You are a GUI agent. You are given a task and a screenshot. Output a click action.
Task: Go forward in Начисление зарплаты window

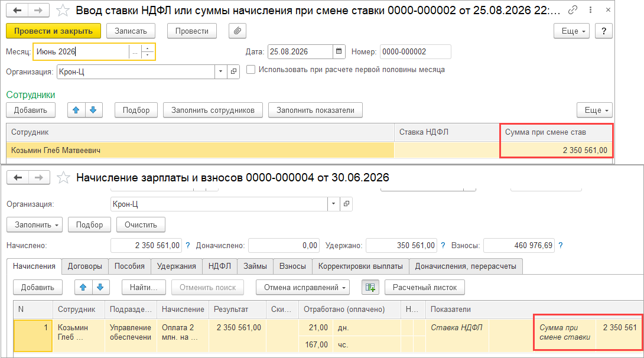(39, 177)
